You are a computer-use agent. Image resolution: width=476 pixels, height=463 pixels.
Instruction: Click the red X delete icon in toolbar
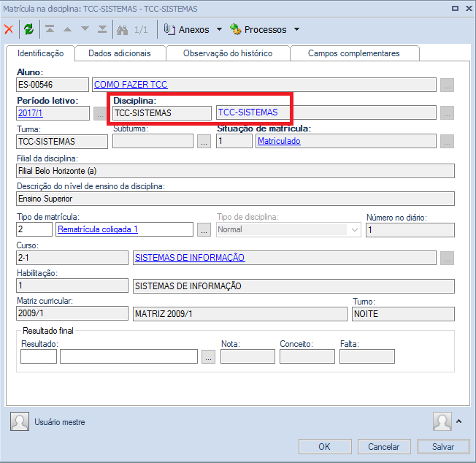point(9,29)
